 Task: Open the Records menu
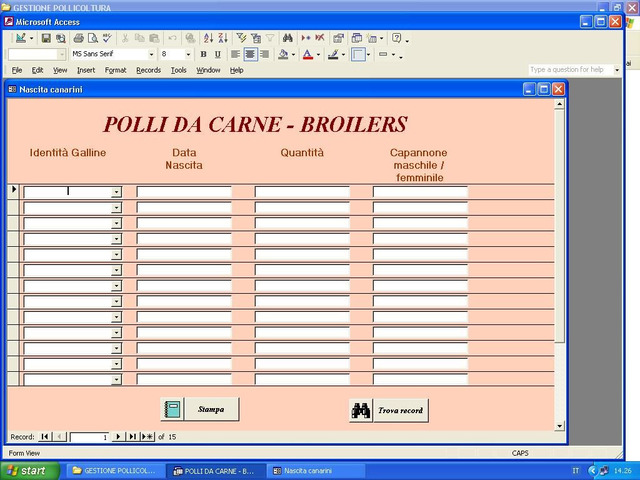point(149,70)
